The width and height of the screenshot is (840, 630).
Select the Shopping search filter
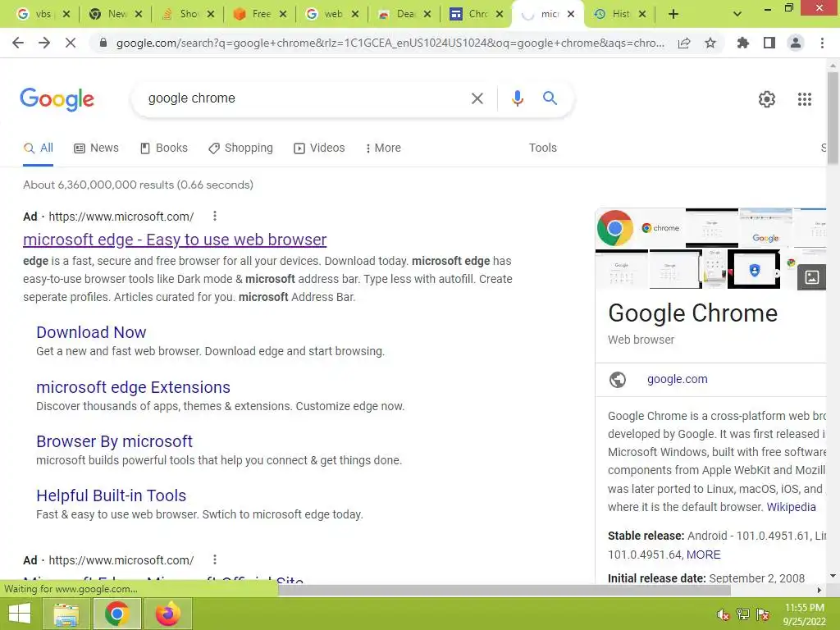coord(240,148)
